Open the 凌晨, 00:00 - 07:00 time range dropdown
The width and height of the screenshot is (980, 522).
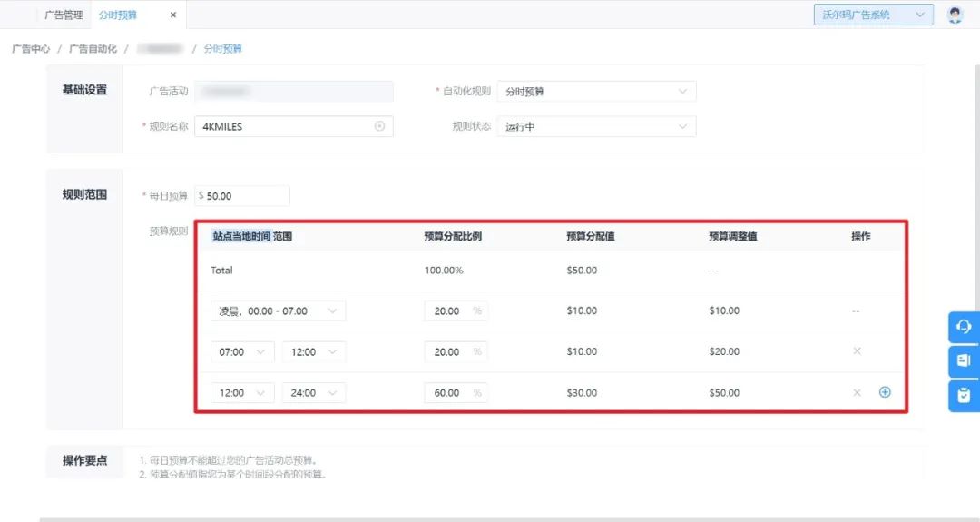(x=278, y=310)
